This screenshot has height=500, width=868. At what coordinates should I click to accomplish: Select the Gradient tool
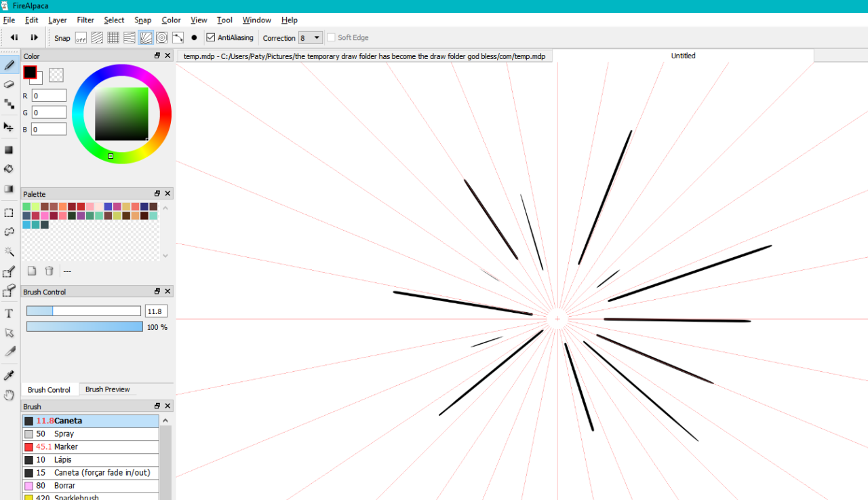click(9, 189)
